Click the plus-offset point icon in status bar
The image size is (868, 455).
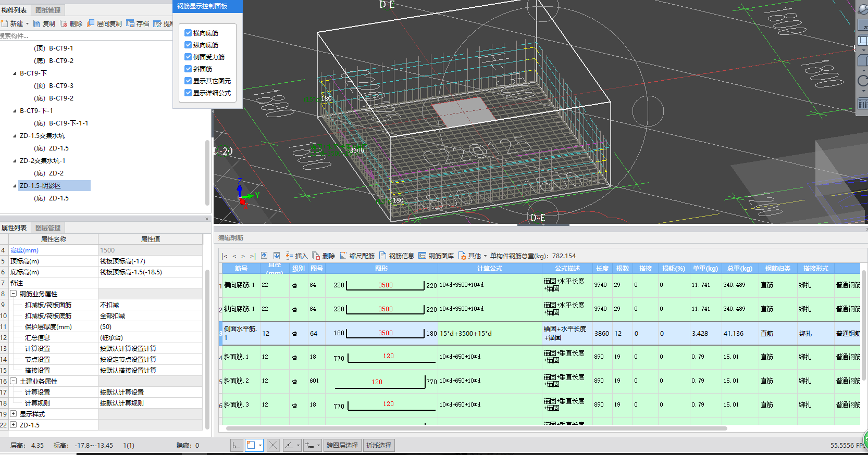310,445
